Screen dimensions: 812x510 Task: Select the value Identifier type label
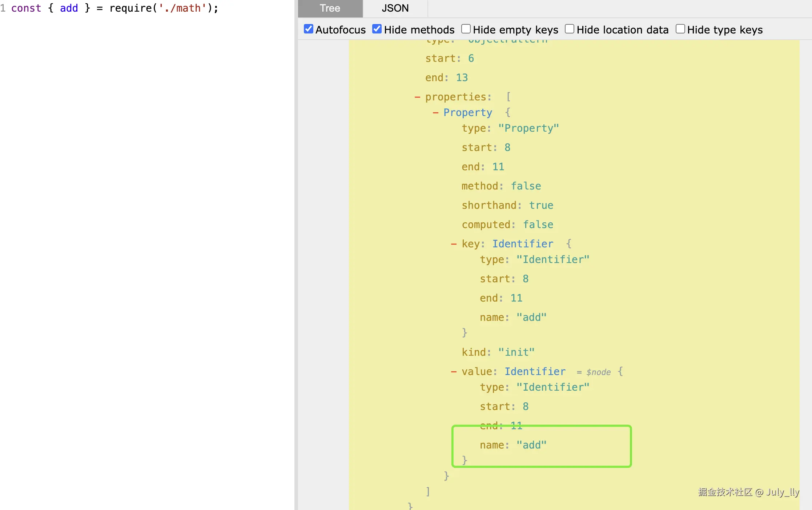535,372
